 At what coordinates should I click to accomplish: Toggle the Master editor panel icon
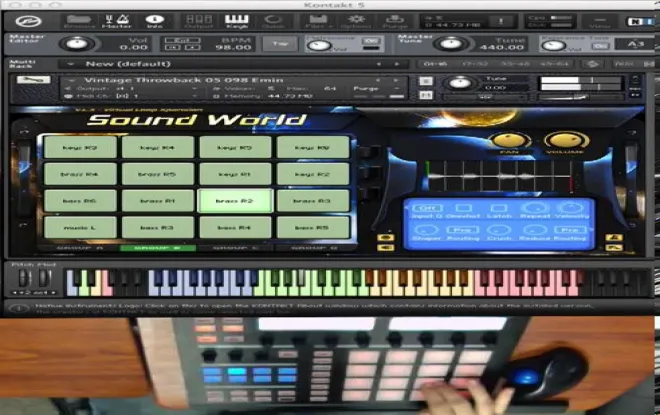click(117, 21)
